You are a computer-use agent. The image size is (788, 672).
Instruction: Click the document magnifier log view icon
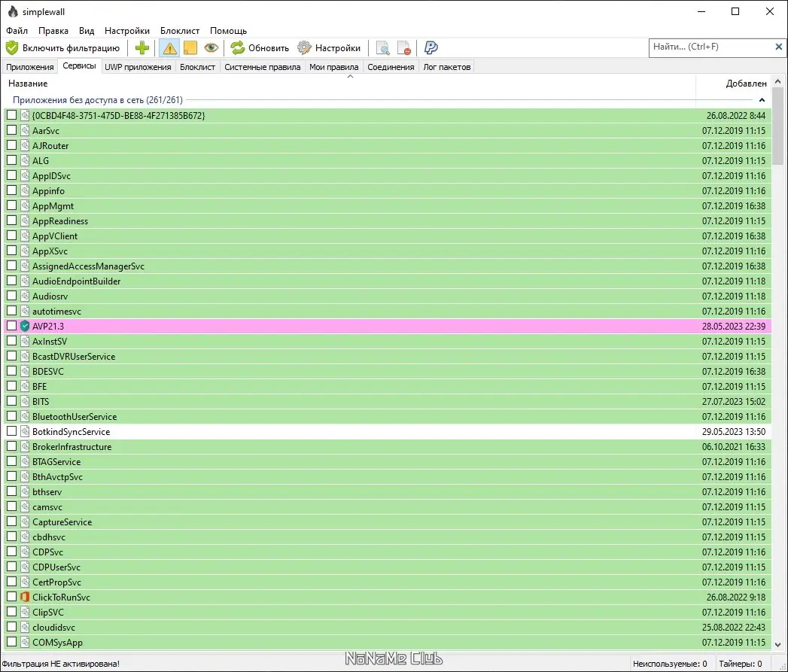382,48
